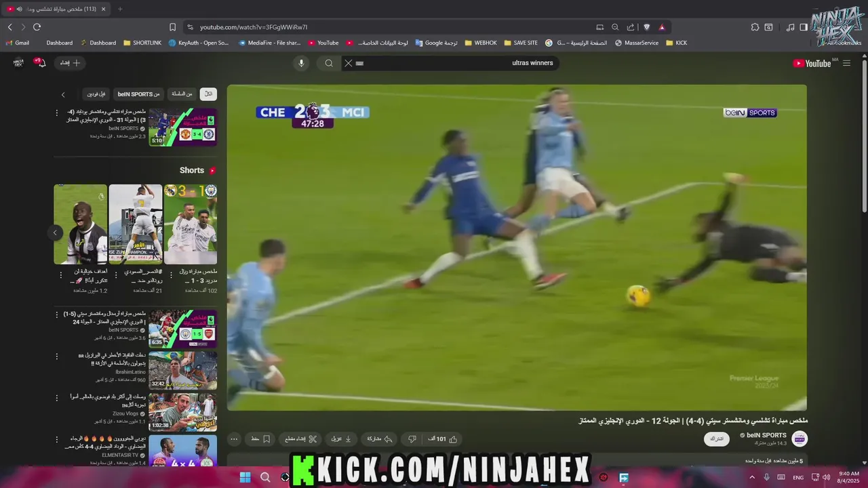Image resolution: width=868 pixels, height=488 pixels.
Task: Reload the page with the refresh icon
Action: (x=37, y=27)
